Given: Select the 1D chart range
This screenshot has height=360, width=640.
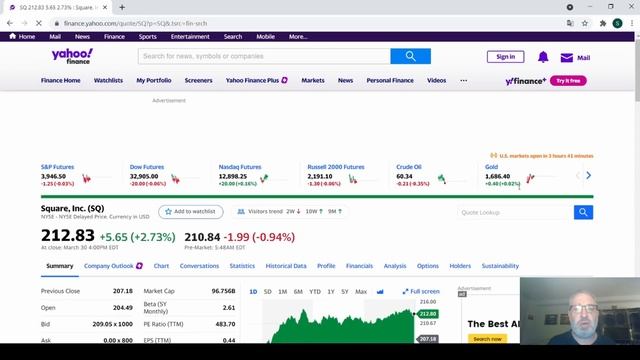Looking at the screenshot, I should click(253, 291).
